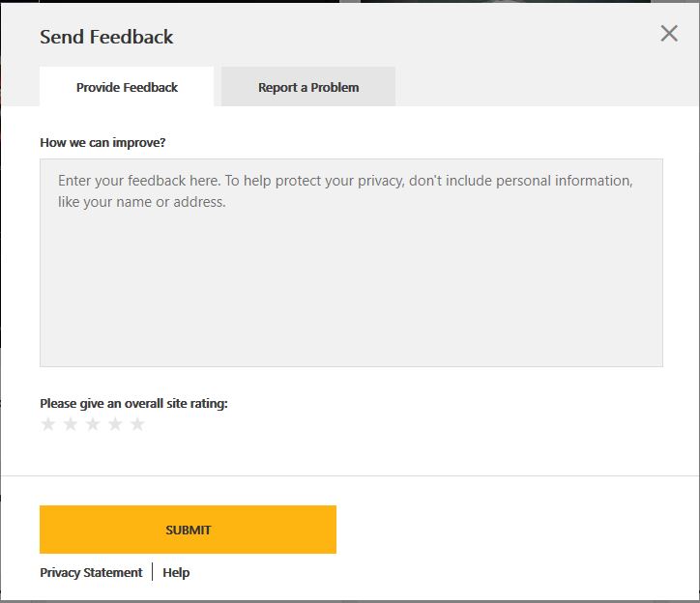Select the Send Feedback heading

106,37
